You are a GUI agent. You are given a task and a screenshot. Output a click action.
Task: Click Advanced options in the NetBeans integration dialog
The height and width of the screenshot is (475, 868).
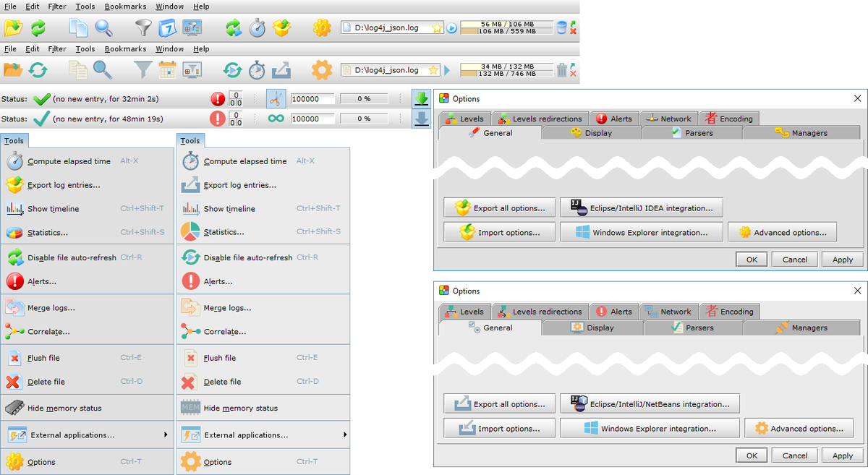coord(799,428)
